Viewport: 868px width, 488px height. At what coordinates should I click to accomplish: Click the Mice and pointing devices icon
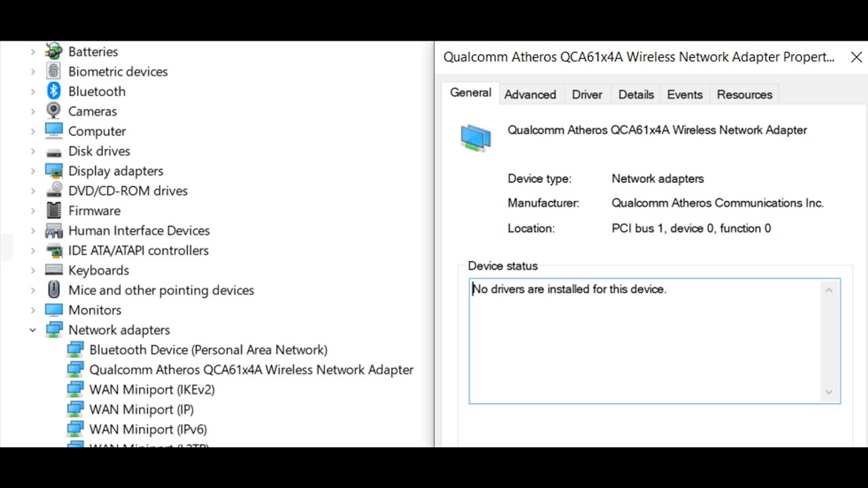(54, 289)
